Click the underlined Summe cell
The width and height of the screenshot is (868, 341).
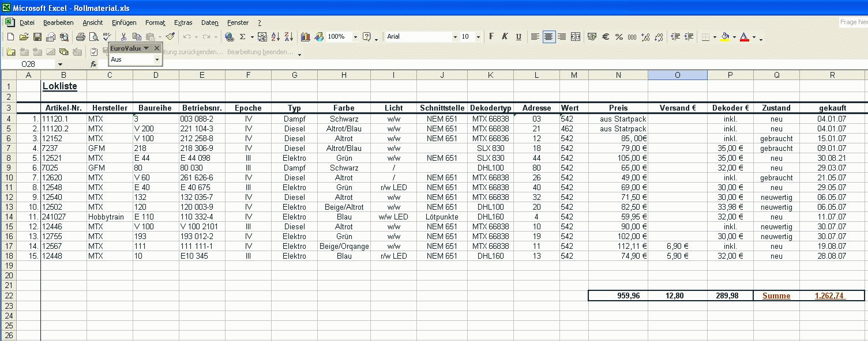pyautogui.click(x=776, y=295)
